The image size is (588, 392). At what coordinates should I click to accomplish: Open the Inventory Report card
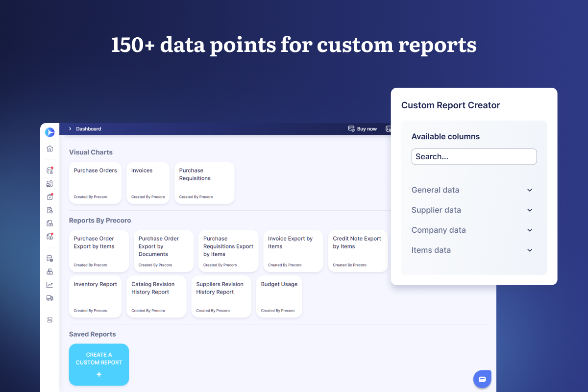95,296
